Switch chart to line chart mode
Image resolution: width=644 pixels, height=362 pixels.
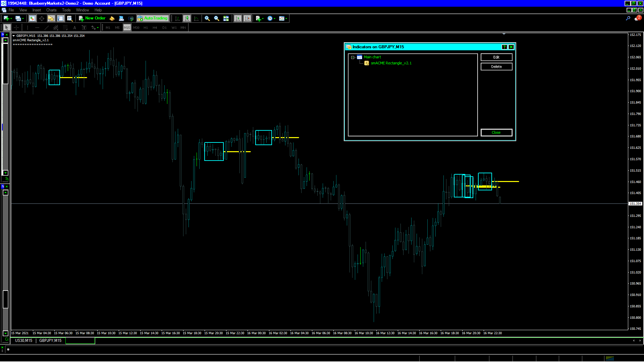[x=196, y=18]
